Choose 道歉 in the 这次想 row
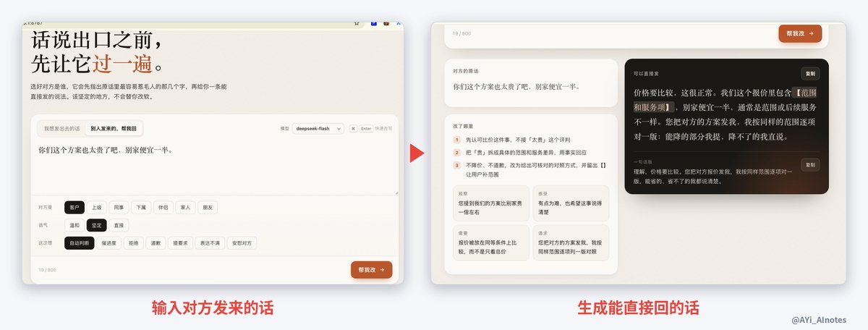The image size is (868, 330). (156, 243)
